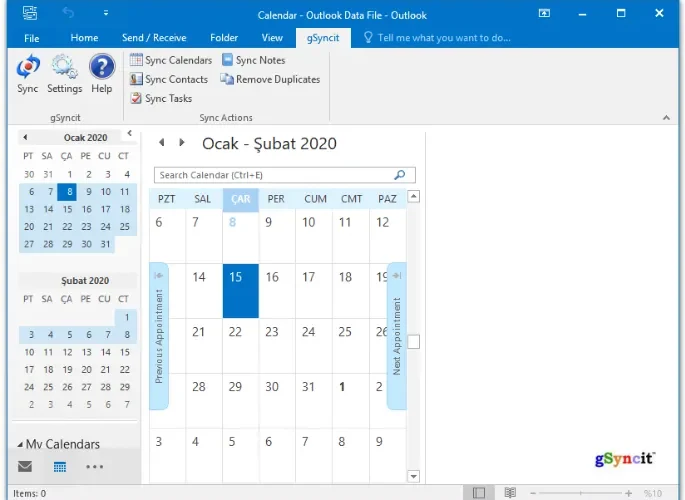Open the View ribbon tab

tap(272, 38)
